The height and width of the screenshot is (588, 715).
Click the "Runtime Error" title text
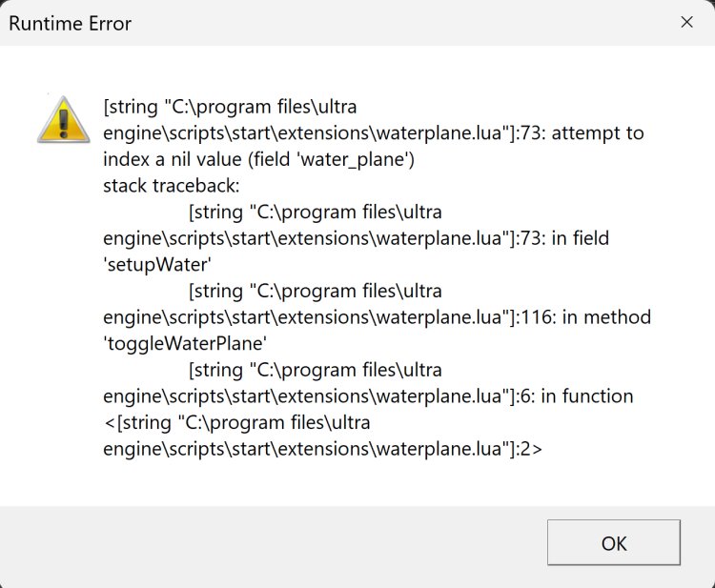pyautogui.click(x=71, y=23)
